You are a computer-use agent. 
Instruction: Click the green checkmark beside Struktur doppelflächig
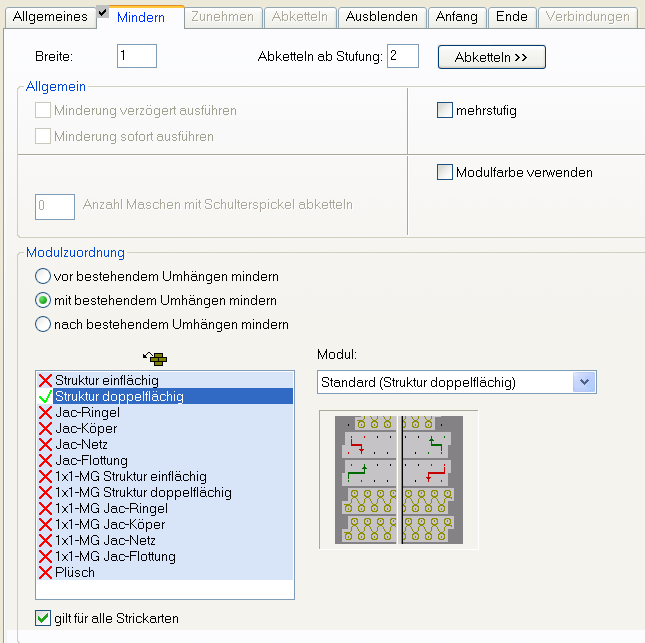point(45,396)
